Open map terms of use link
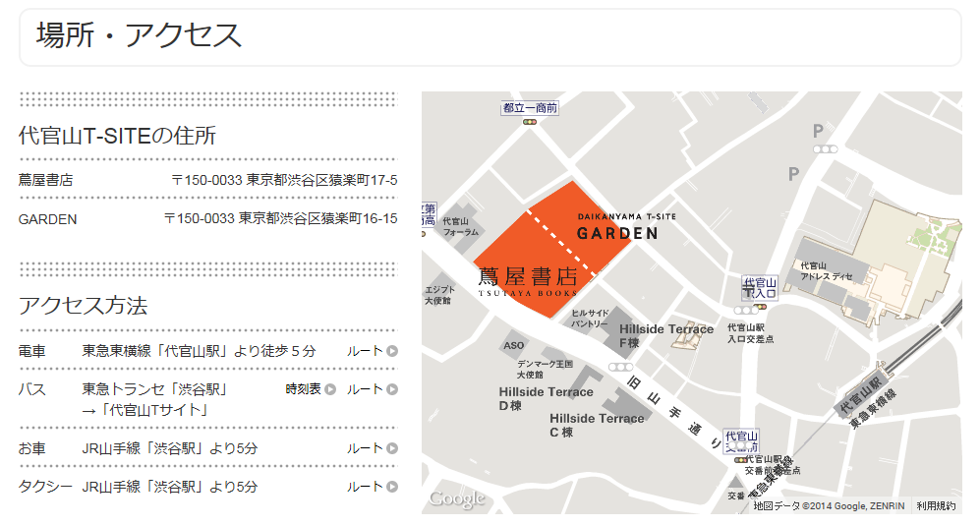 (936, 506)
